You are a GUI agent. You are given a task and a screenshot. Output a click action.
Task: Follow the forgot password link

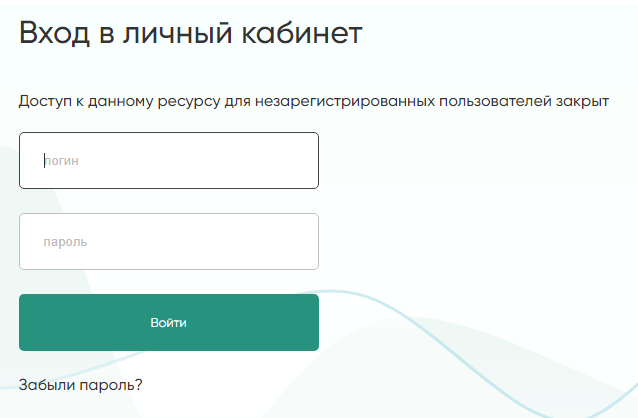[81, 383]
